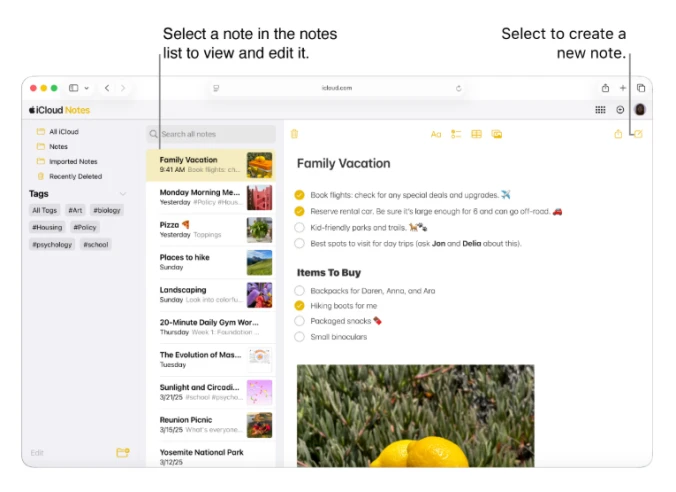The image size is (676, 492).
Task: Open the All iCloud folder
Action: [x=58, y=132]
